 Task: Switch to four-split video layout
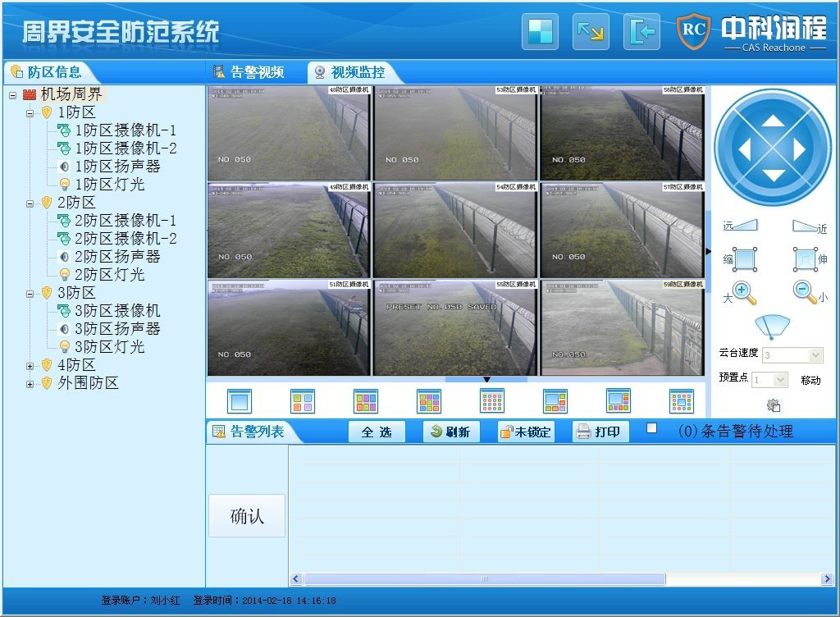(x=302, y=401)
